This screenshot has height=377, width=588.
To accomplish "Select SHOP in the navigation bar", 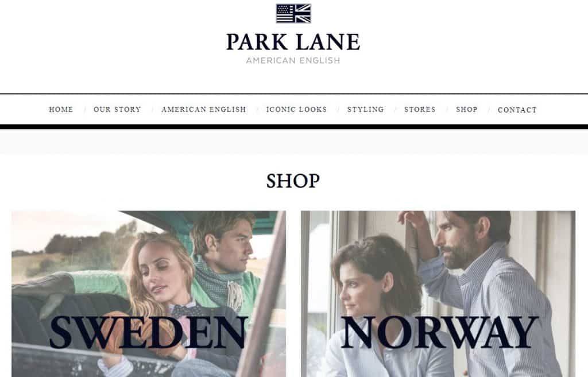I will (x=466, y=109).
